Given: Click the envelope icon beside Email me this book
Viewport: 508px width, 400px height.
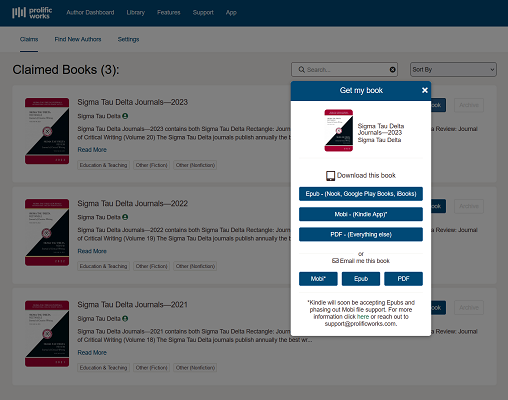Looking at the screenshot, I should coord(335,261).
